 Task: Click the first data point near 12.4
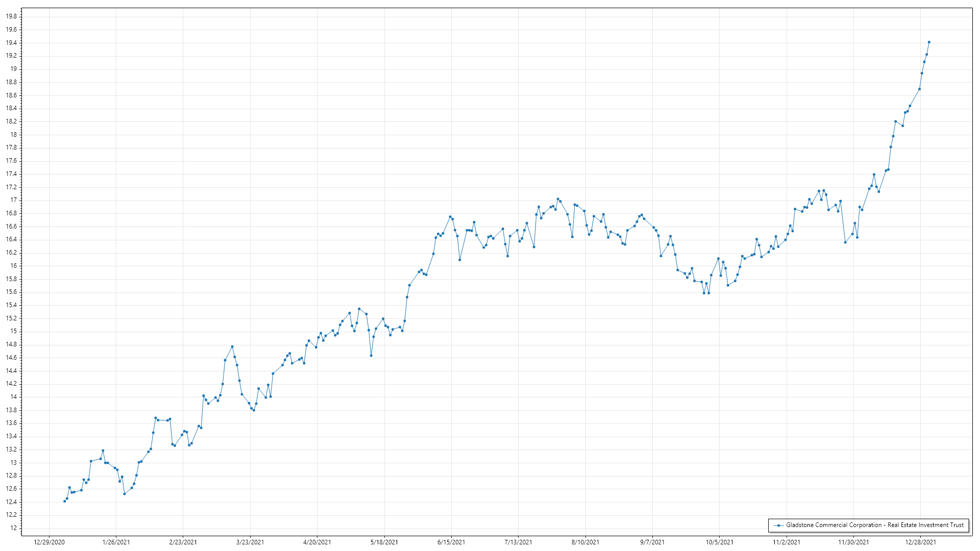tap(64, 502)
